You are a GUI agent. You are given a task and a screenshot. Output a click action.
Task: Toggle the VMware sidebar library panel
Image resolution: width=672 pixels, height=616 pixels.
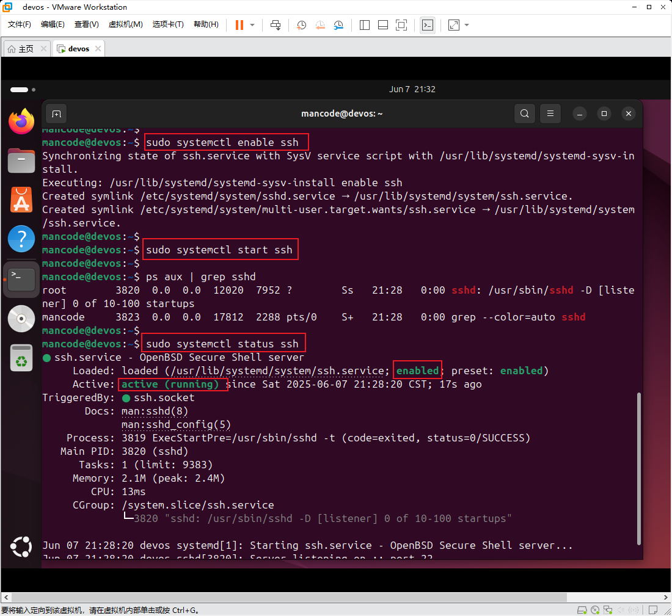click(x=365, y=25)
